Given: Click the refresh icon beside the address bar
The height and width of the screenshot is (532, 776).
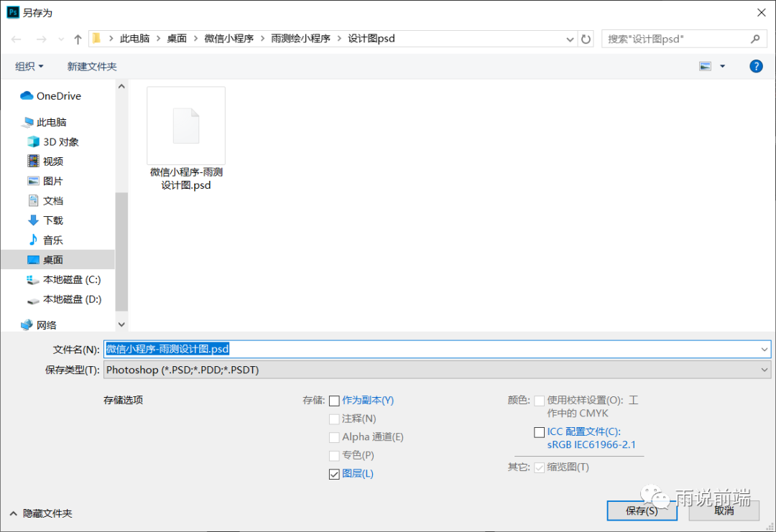Looking at the screenshot, I should tap(583, 39).
